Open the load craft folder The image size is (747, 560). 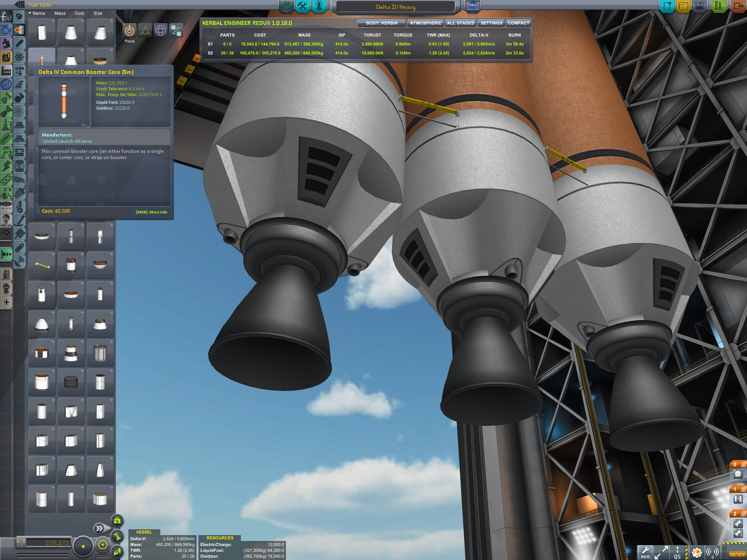tap(684, 6)
